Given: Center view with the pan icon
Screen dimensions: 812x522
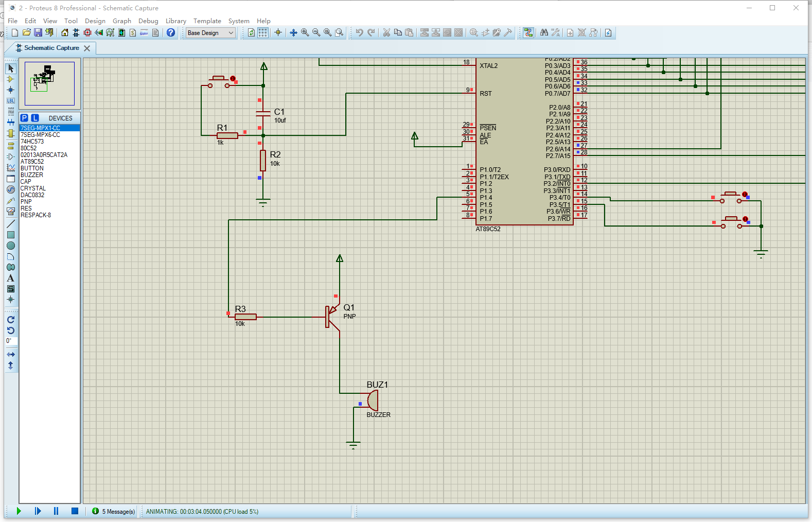Looking at the screenshot, I should click(293, 32).
